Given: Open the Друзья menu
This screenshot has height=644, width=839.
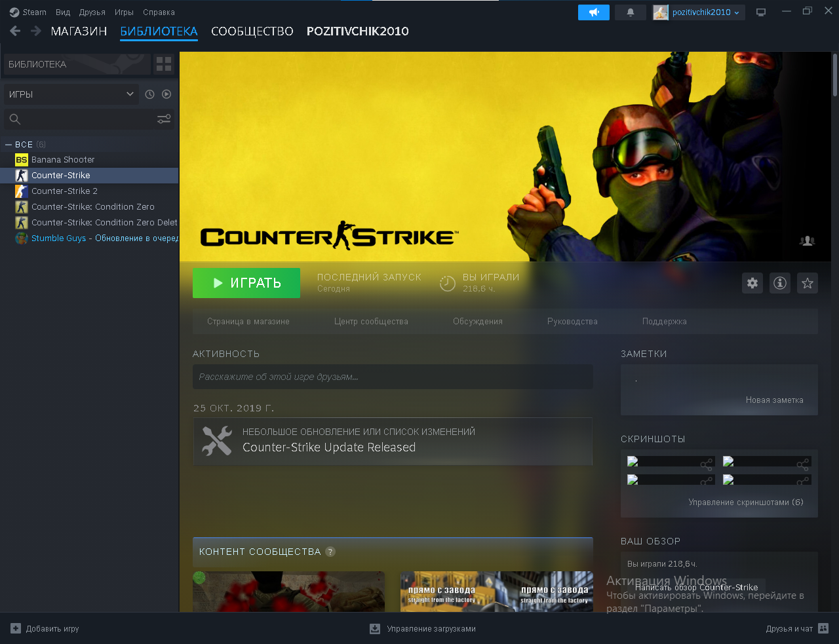Looking at the screenshot, I should coord(92,12).
